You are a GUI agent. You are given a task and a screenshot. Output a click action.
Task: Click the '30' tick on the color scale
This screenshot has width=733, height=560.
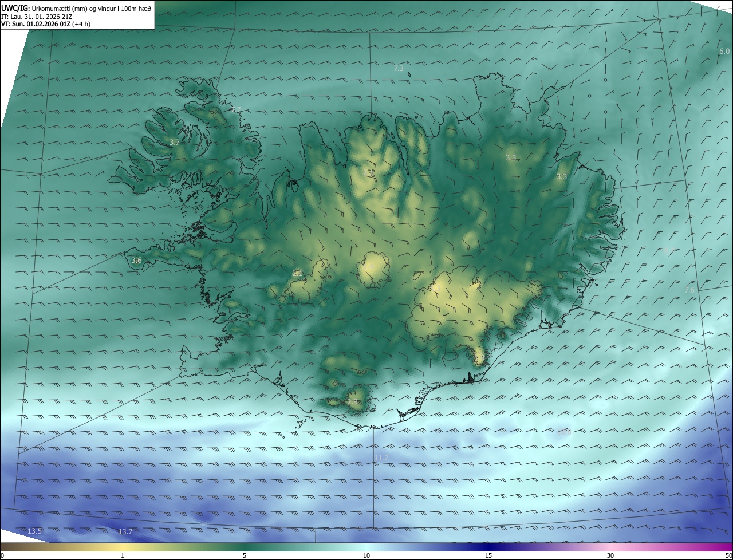tap(610, 556)
